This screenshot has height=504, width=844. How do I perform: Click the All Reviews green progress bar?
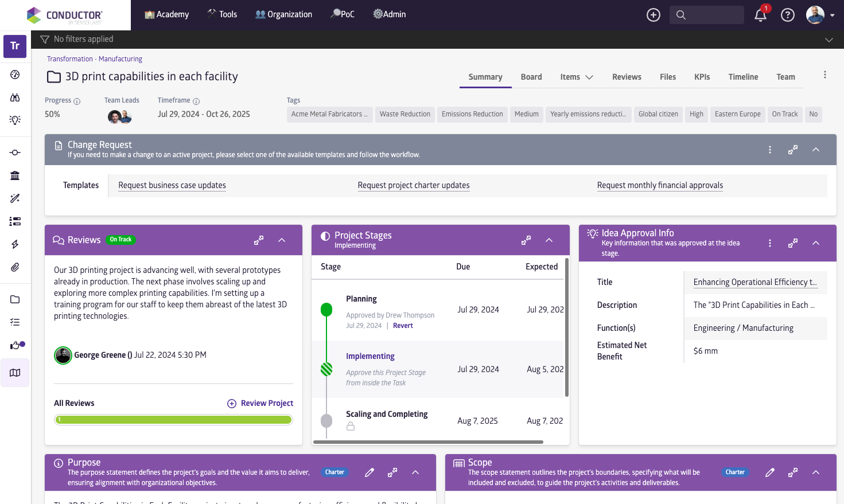click(173, 420)
